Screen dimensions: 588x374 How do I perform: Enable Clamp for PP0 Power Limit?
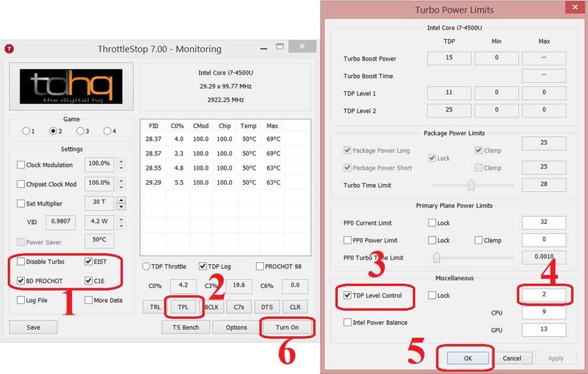[x=478, y=240]
